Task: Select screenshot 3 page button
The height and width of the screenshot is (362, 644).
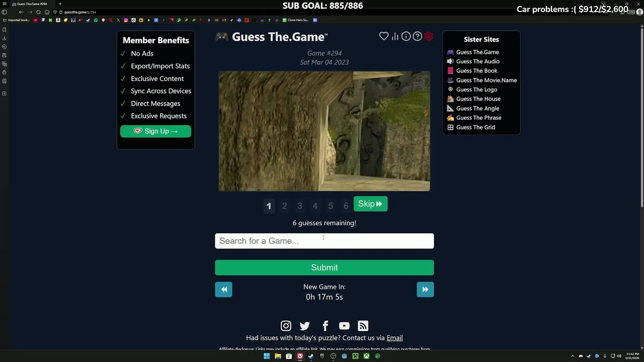Action: point(300,206)
